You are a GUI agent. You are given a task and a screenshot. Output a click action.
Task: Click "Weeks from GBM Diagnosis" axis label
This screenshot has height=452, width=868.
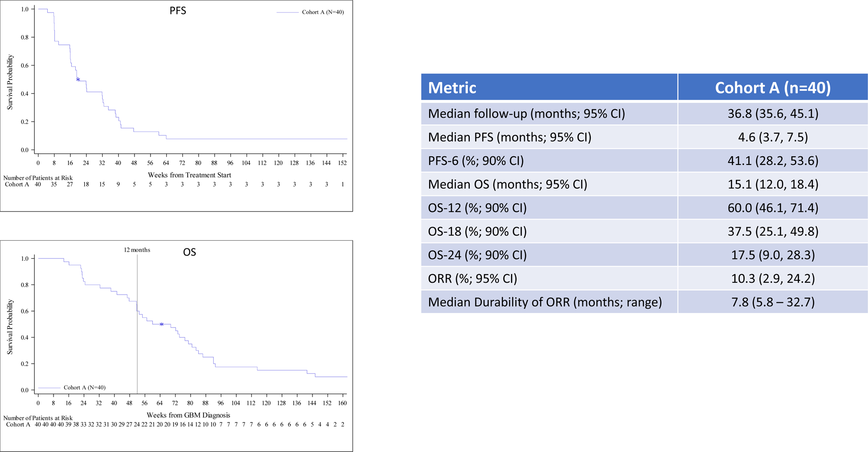(x=189, y=415)
